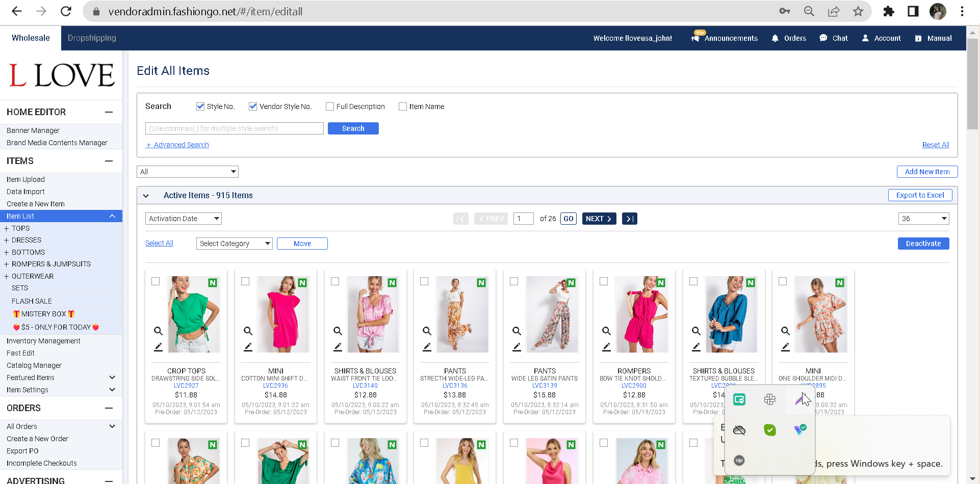This screenshot has width=980, height=484.
Task: Open the Select Category dropdown
Action: pyautogui.click(x=235, y=244)
